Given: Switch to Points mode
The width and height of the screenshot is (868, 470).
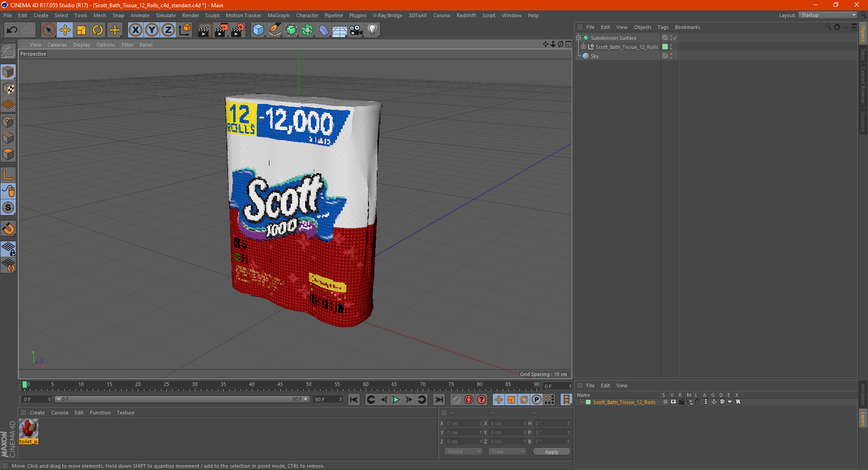Looking at the screenshot, I should click(x=8, y=122).
